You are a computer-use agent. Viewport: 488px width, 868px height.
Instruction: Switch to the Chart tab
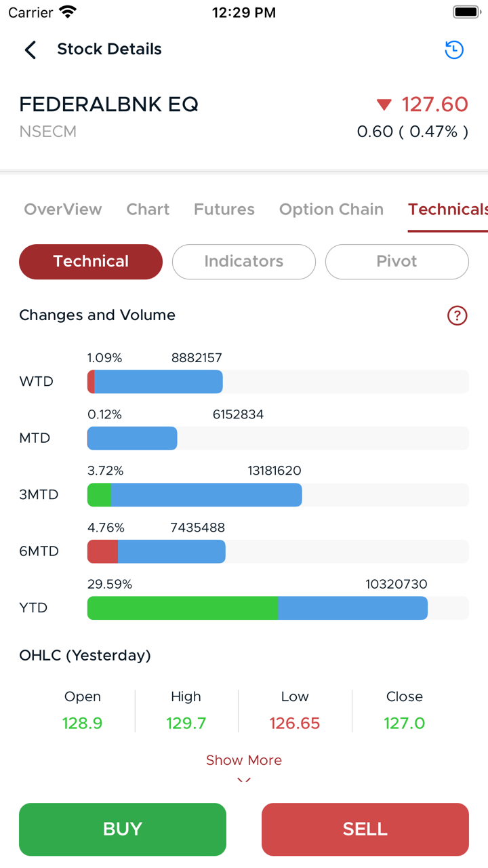click(x=148, y=210)
